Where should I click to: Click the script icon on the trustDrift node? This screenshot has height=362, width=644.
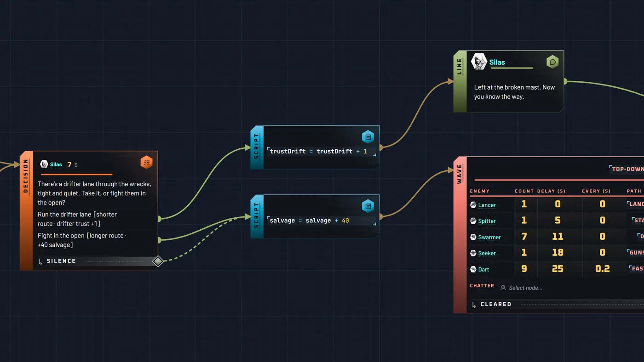(368, 137)
